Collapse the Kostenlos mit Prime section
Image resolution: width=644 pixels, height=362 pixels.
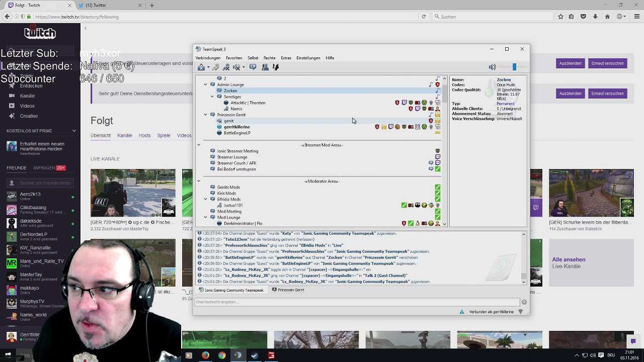[x=74, y=131]
